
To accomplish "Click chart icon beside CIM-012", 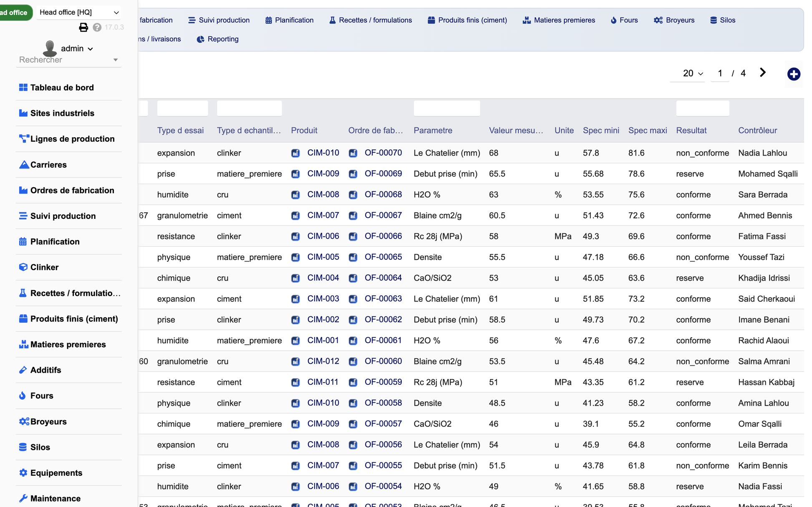I will click(295, 361).
